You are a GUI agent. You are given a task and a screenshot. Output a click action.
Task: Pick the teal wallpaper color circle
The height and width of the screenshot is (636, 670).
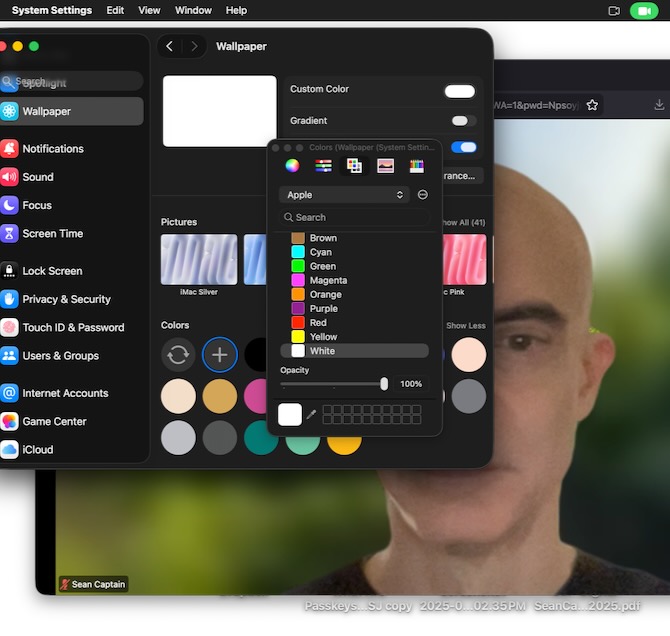261,438
